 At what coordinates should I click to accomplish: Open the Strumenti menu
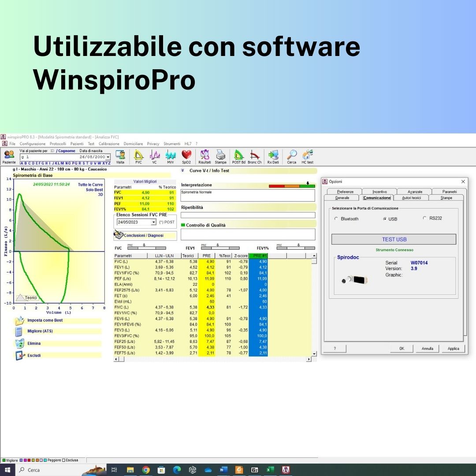(x=172, y=144)
